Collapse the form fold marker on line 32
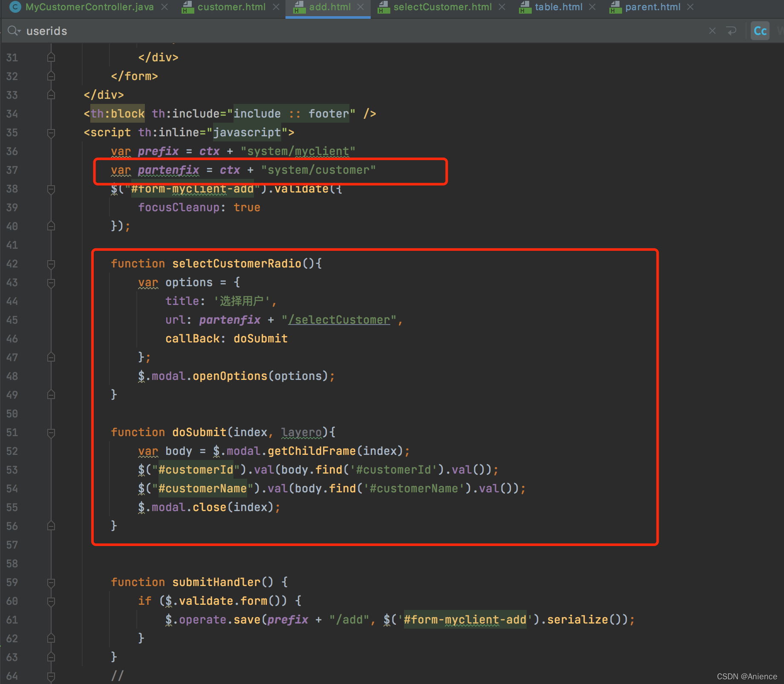Screen dimensions: 784x684 (51, 76)
